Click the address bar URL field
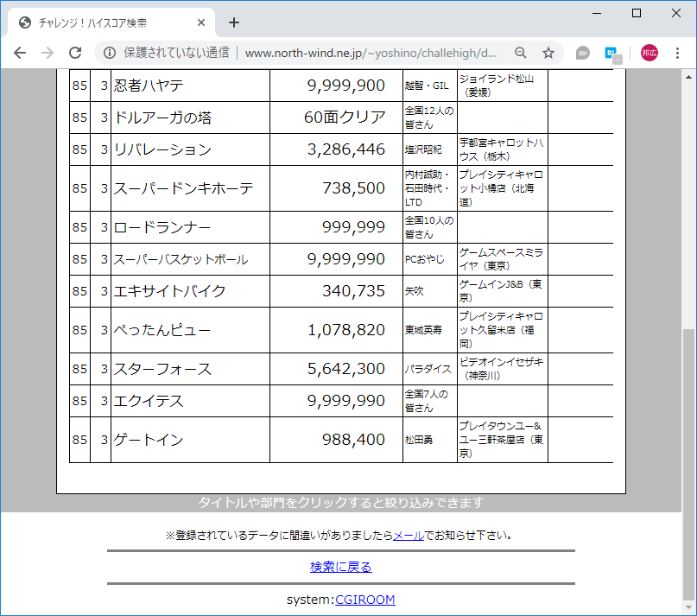The height and width of the screenshot is (616, 697). (371, 53)
